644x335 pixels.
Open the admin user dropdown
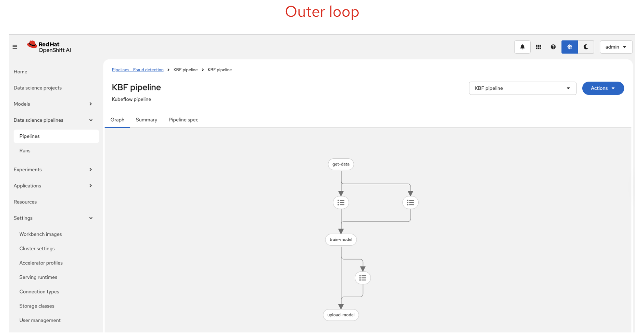[615, 47]
